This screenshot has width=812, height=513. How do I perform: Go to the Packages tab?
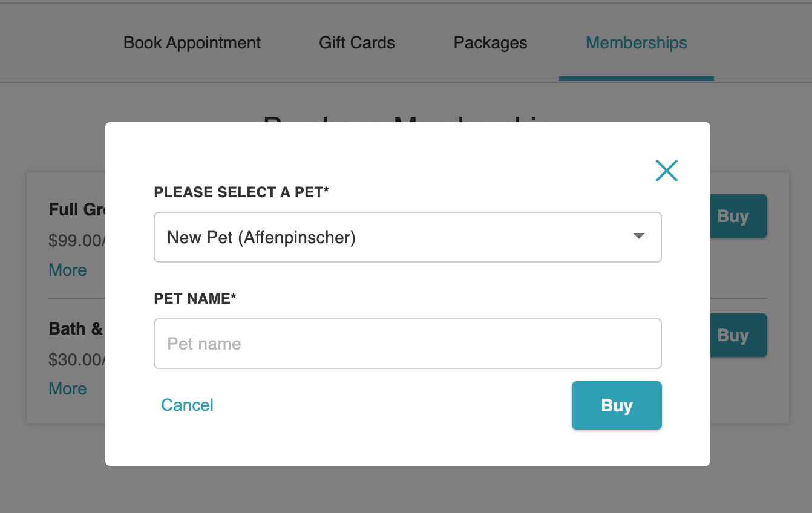click(490, 43)
